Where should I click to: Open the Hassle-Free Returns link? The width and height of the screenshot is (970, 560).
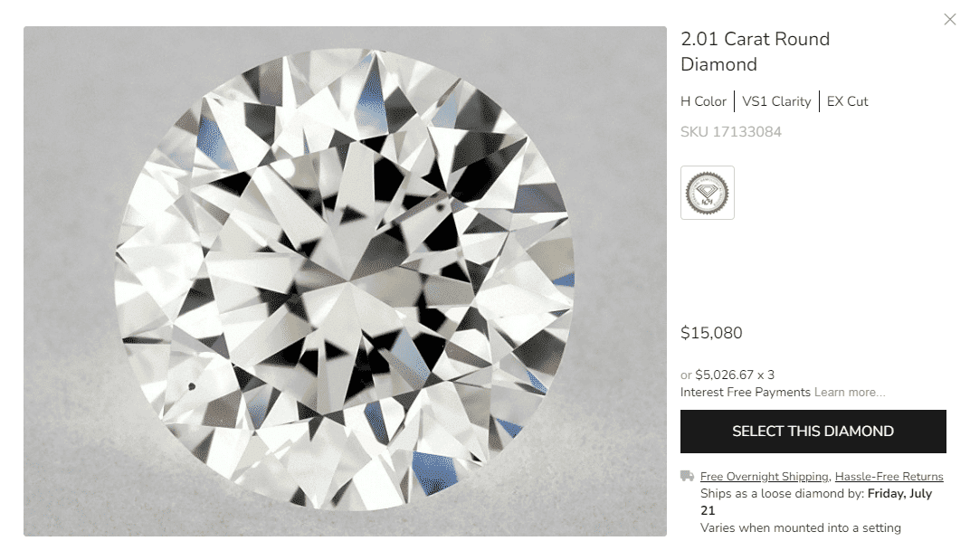coord(889,475)
